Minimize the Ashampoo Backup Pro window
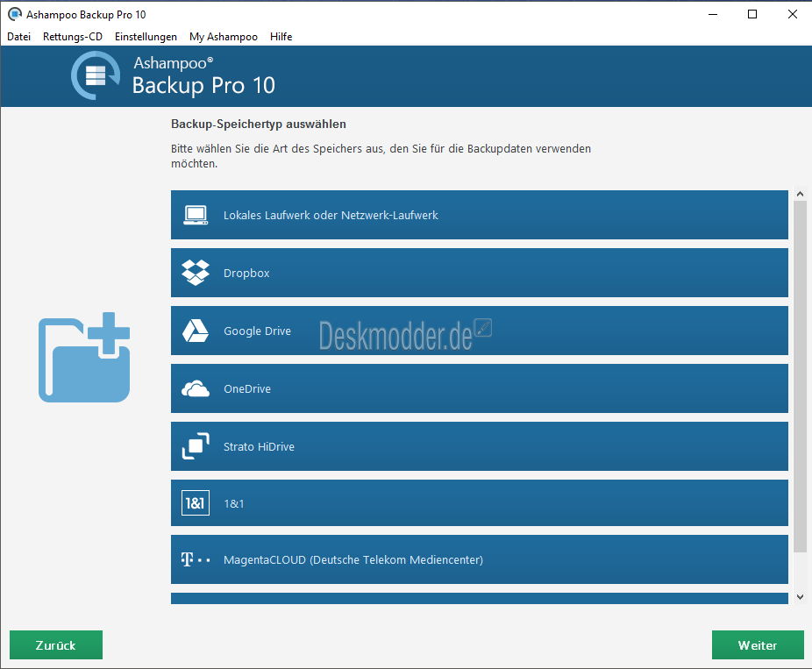The height and width of the screenshot is (669, 812). (x=713, y=15)
